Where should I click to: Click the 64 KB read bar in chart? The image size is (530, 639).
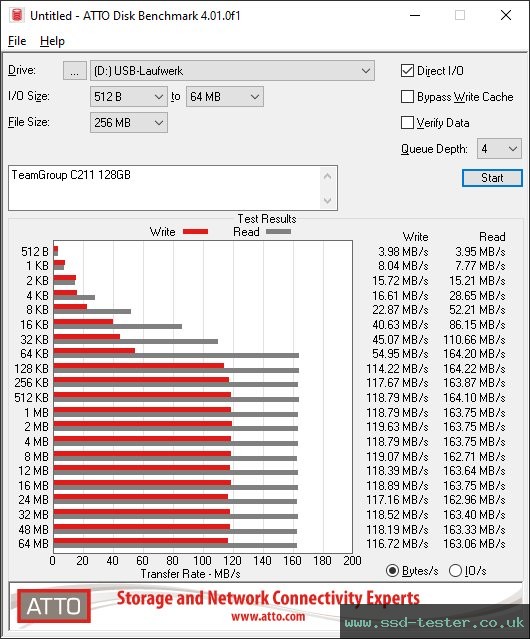pos(176,356)
